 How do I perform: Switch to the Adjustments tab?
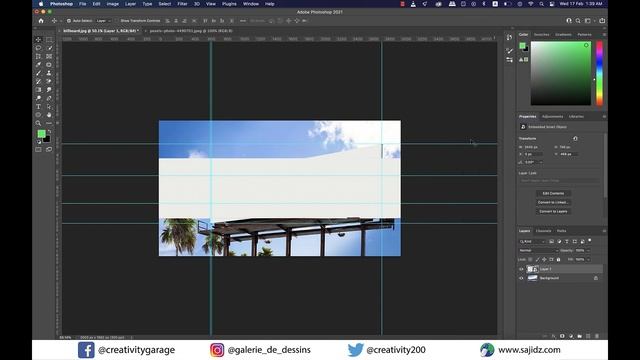(x=552, y=116)
